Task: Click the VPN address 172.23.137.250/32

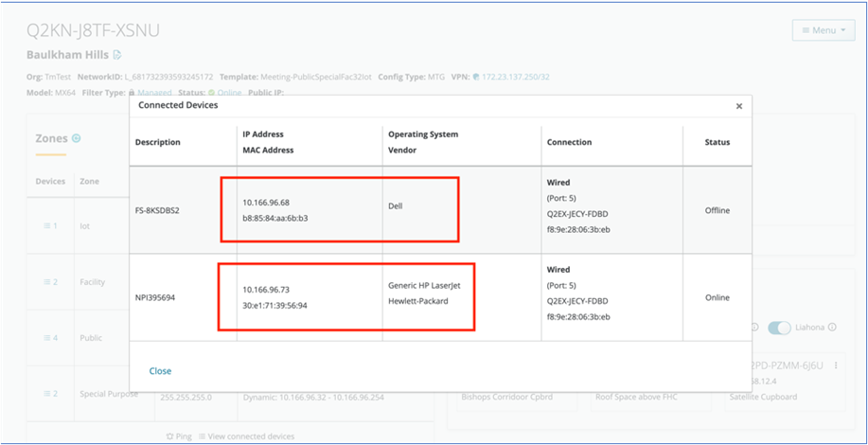Action: (x=515, y=77)
